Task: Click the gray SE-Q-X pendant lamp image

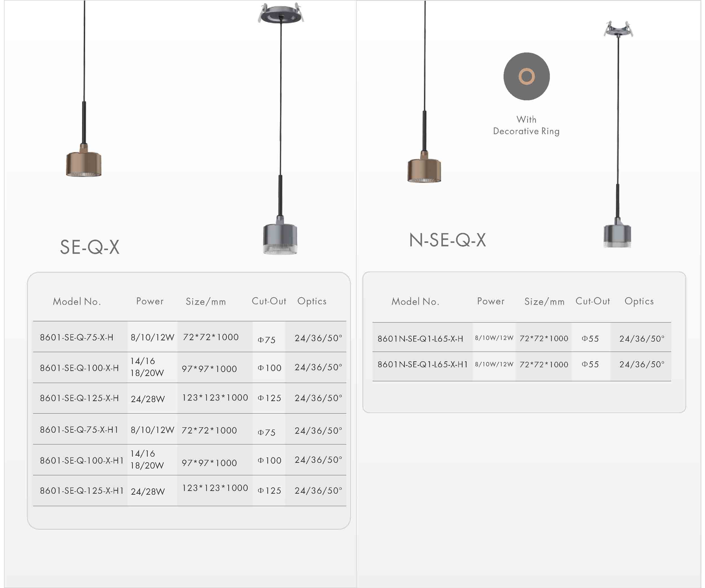Action: [280, 238]
